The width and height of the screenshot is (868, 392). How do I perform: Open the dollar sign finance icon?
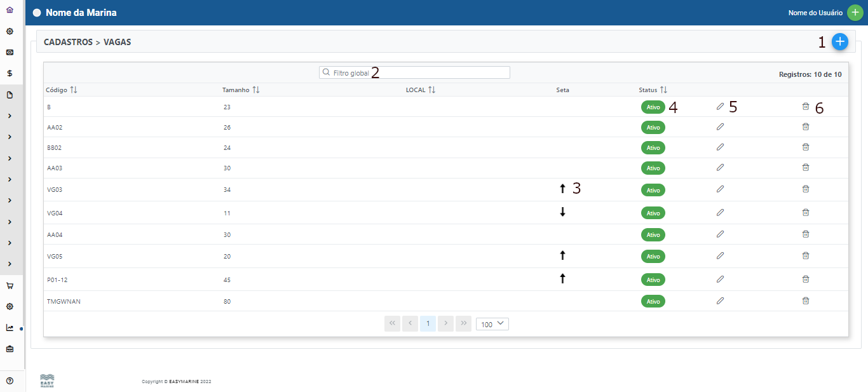coord(10,73)
